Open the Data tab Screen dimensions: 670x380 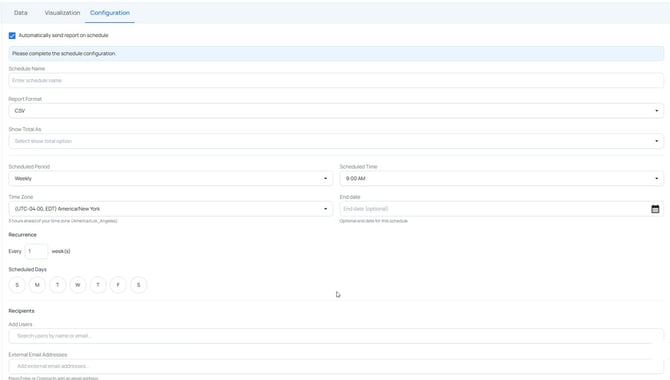click(21, 13)
